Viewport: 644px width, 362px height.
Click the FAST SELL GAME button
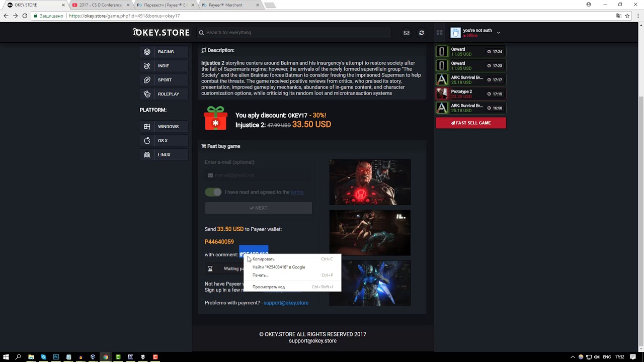(471, 123)
